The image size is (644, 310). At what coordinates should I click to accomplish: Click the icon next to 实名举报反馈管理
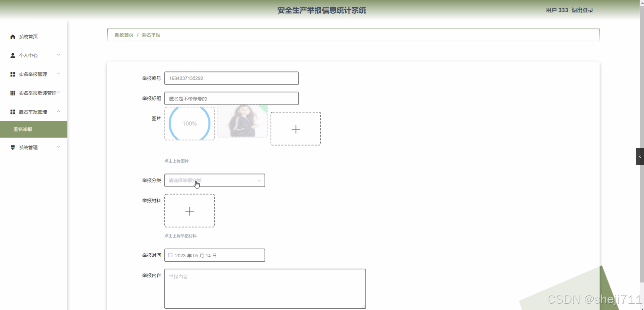[13, 93]
